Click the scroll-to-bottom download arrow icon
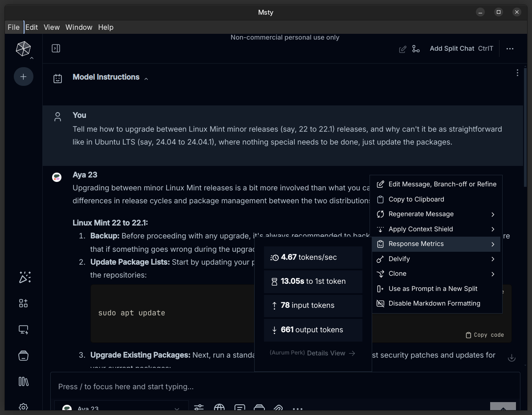Viewport: 532px width, 415px height. coord(512,358)
